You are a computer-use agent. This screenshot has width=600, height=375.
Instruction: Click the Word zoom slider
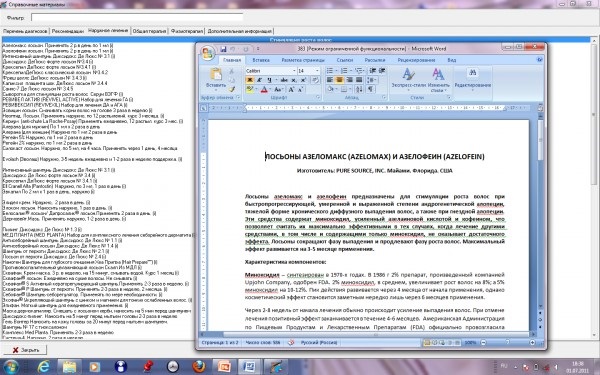[508, 343]
